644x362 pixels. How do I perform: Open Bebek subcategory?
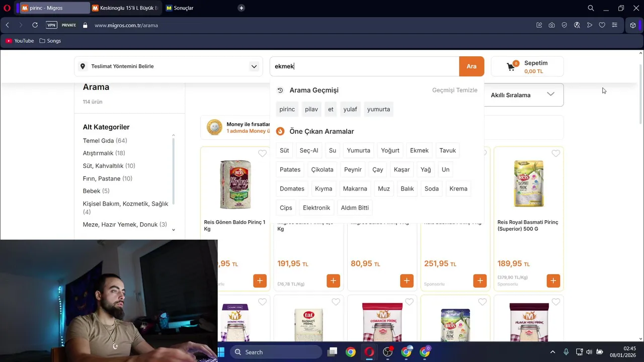tap(96, 191)
